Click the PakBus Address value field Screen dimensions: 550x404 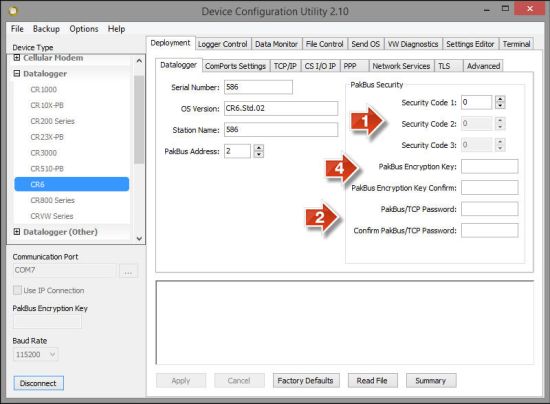point(237,151)
